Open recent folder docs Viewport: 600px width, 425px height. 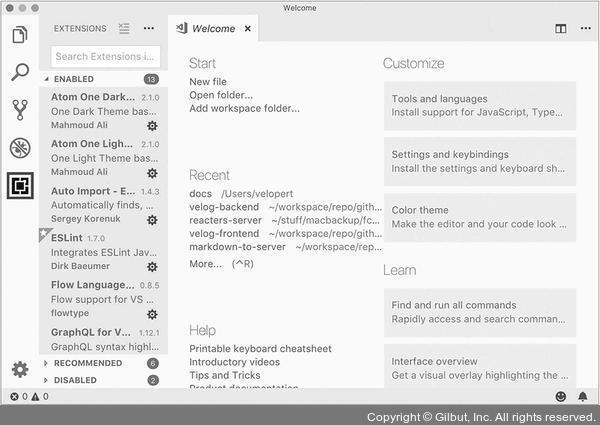coord(201,194)
